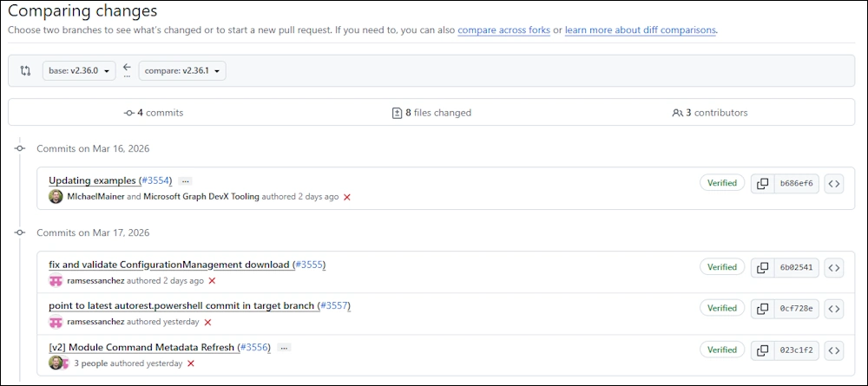The height and width of the screenshot is (386, 868).
Task: Open pull request #3555 link
Action: (x=308, y=265)
